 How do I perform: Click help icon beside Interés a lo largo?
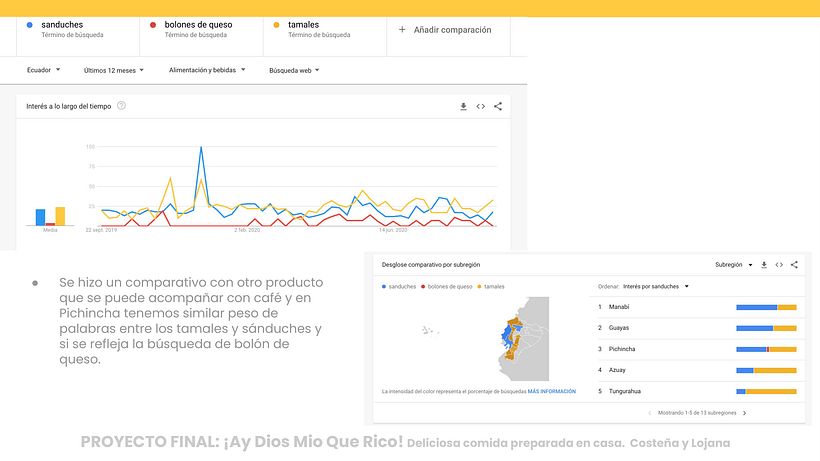(x=121, y=105)
